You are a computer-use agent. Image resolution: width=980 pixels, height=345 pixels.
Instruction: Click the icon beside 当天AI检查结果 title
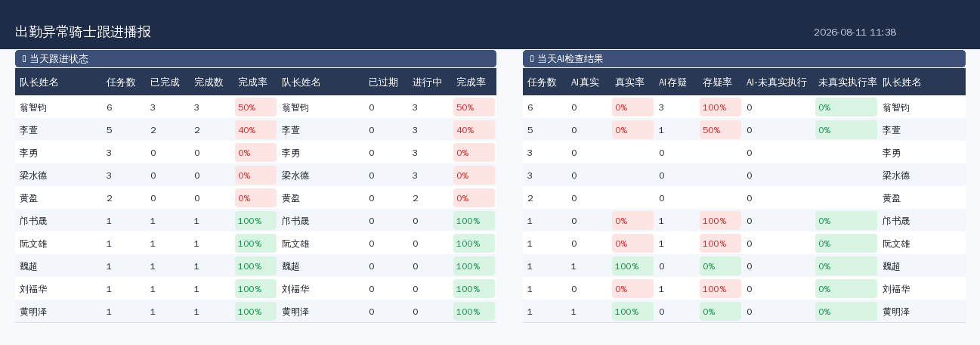[532, 59]
